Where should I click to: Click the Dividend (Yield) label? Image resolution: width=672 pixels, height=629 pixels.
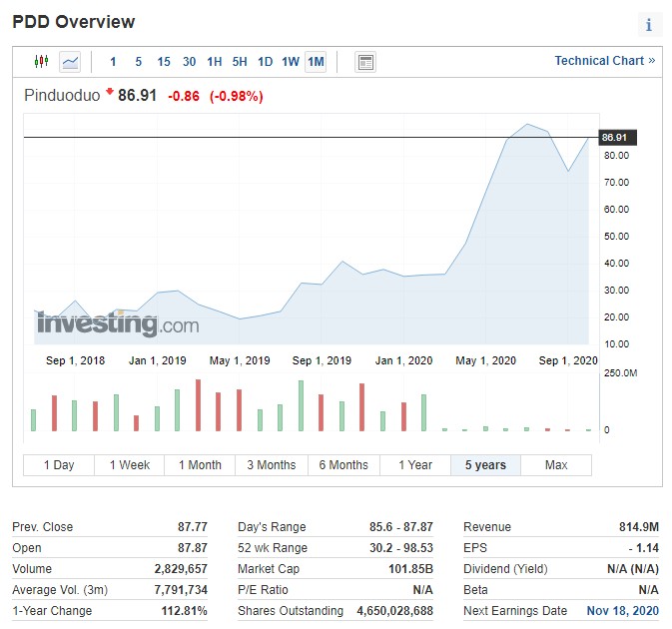point(505,568)
